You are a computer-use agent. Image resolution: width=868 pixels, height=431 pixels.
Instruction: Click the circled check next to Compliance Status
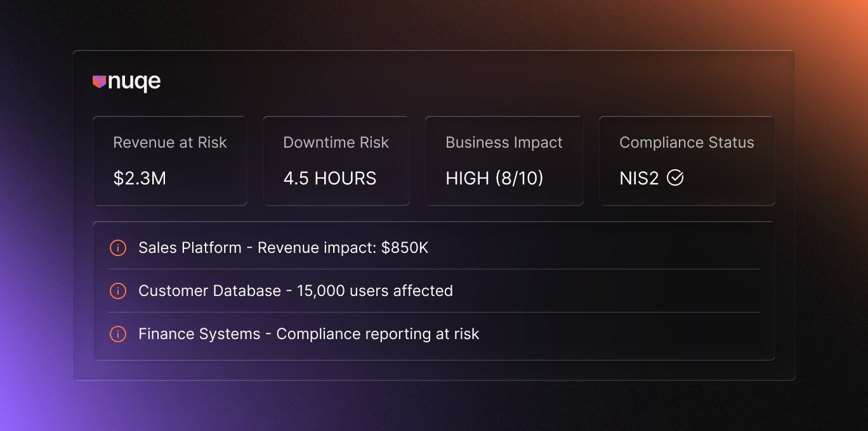point(676,178)
